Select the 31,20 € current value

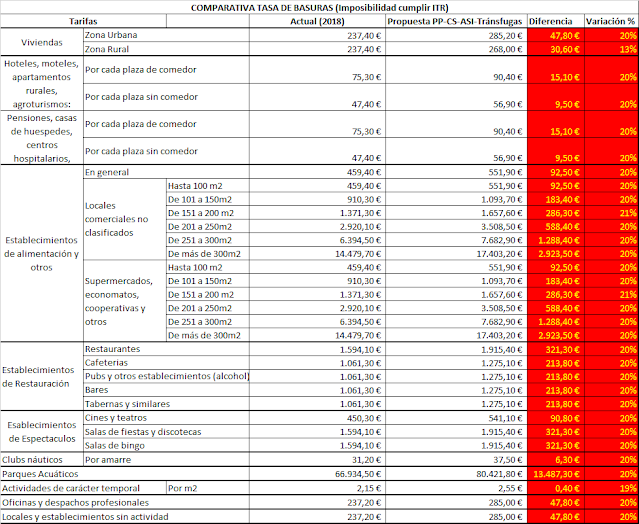(x=317, y=460)
